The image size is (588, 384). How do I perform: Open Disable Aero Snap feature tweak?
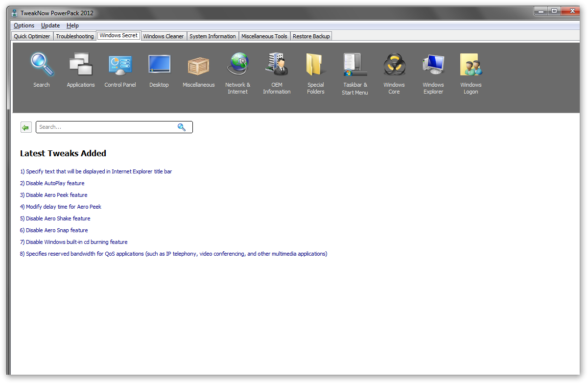[x=54, y=230]
